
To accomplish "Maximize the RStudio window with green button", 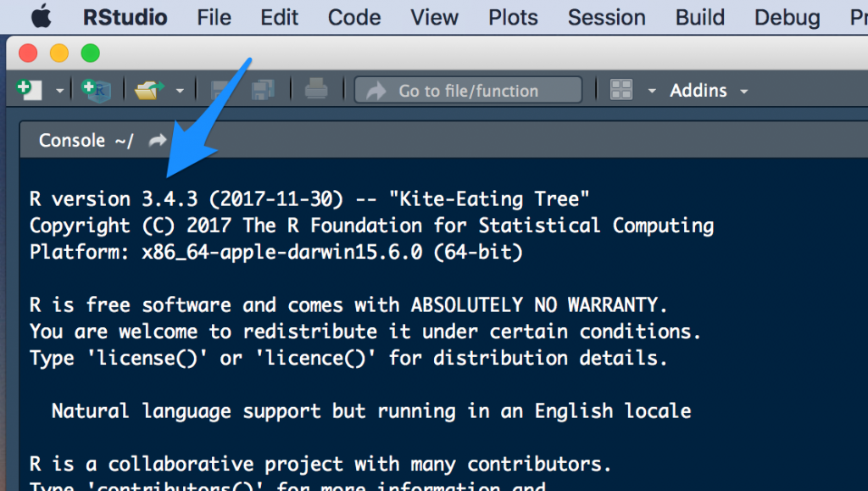I will coord(90,53).
